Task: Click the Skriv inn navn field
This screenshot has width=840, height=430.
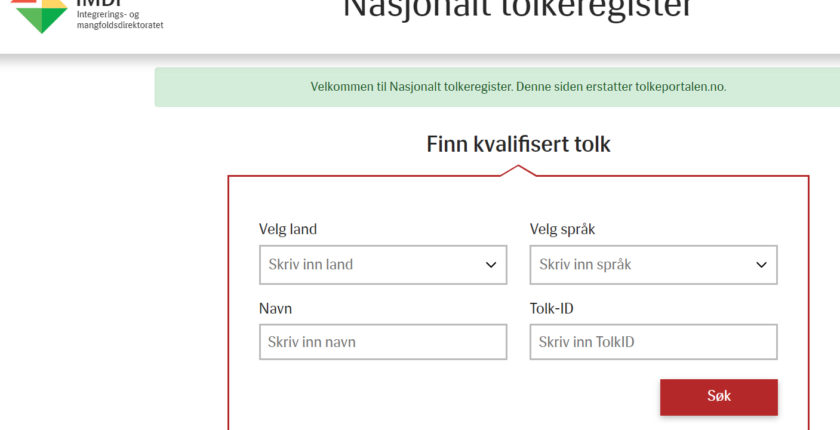Action: point(383,342)
